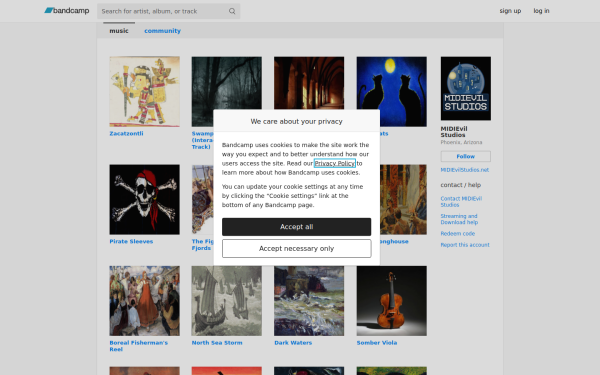Screen dimensions: 600x375
Task: Click the Boreal Fisherman's Reel title
Action: click(139, 346)
